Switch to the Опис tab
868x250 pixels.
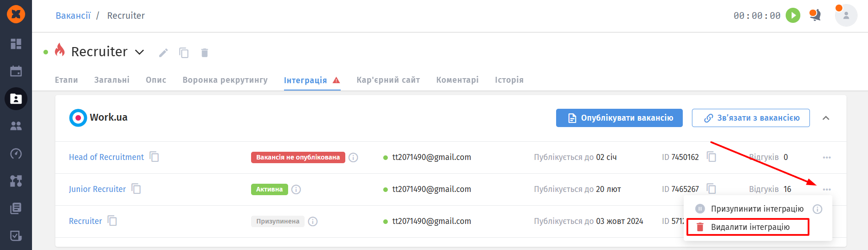tap(156, 80)
